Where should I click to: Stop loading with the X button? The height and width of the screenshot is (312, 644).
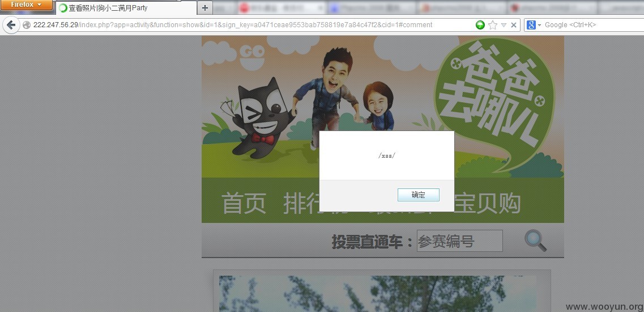pos(513,25)
